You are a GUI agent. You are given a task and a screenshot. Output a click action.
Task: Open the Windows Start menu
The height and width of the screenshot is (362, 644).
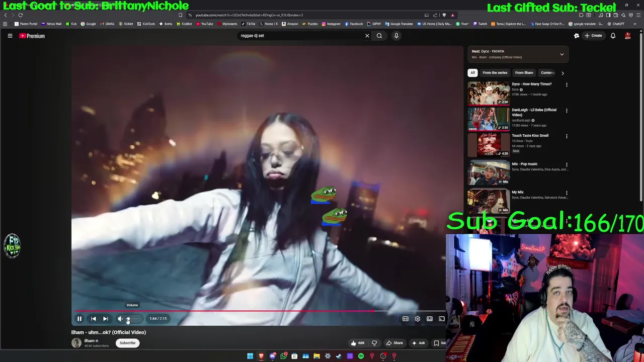click(250, 356)
